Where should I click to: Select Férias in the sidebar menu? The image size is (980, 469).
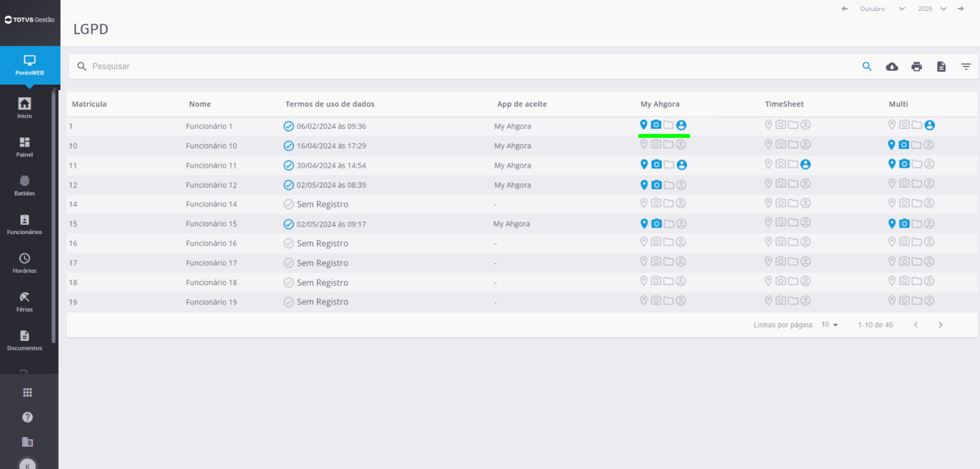point(25,302)
